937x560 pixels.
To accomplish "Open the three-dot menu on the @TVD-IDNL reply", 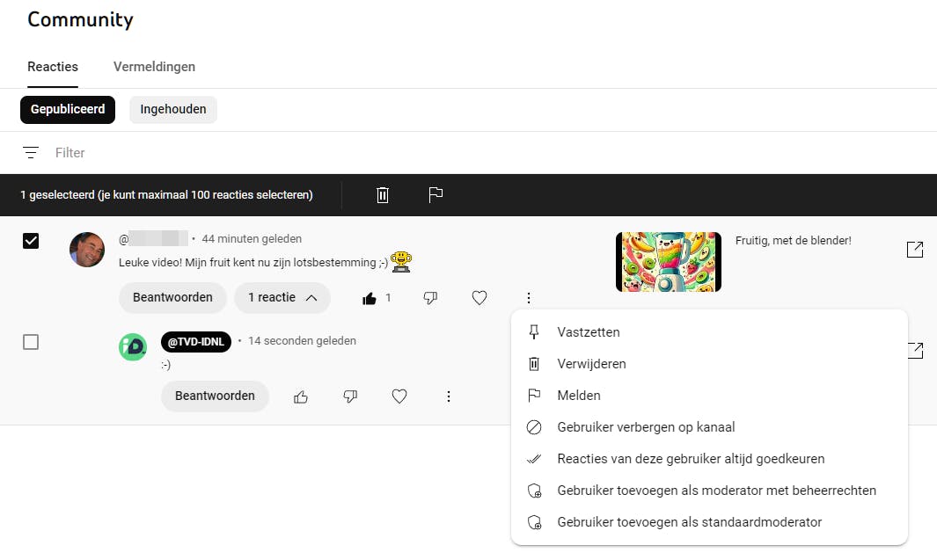I will point(449,396).
